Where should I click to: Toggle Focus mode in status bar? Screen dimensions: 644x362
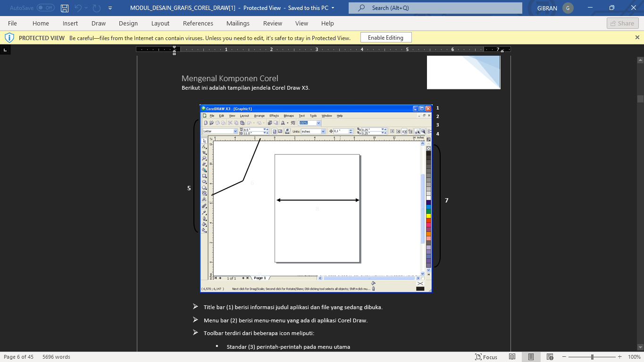(x=486, y=357)
